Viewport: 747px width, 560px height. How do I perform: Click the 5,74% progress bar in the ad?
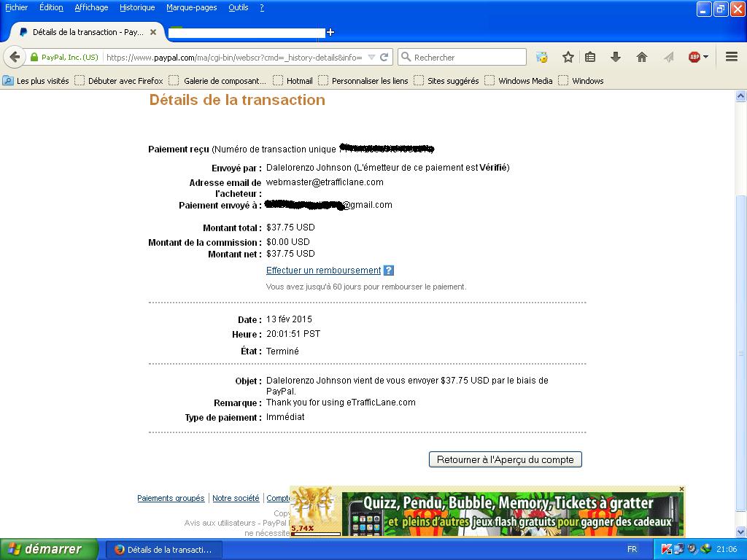[x=316, y=533]
